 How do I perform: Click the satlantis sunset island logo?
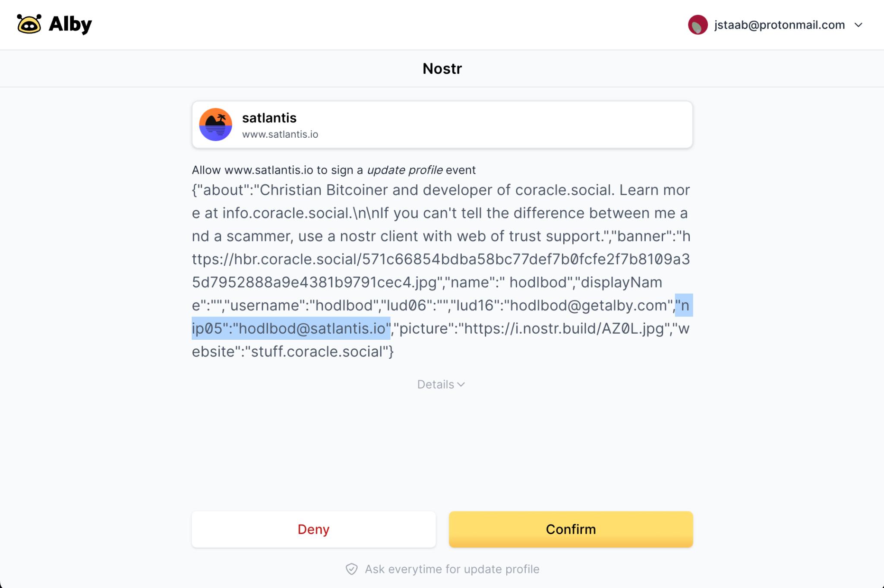pos(215,124)
